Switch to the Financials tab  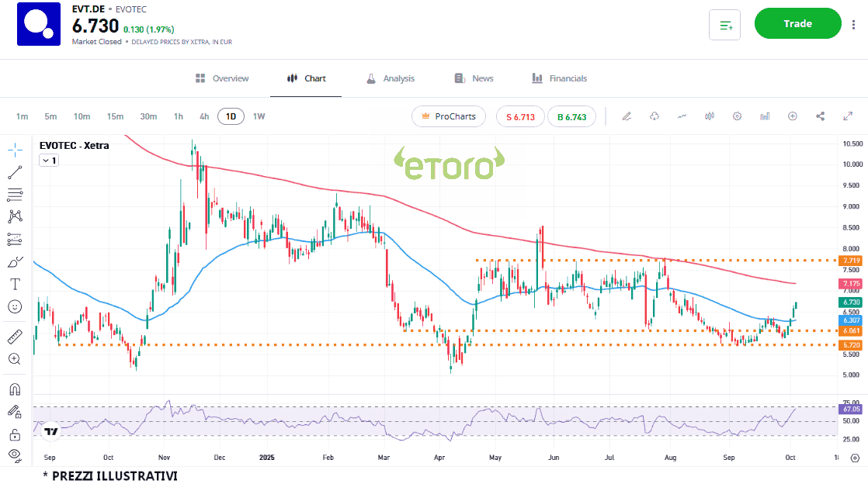point(559,78)
